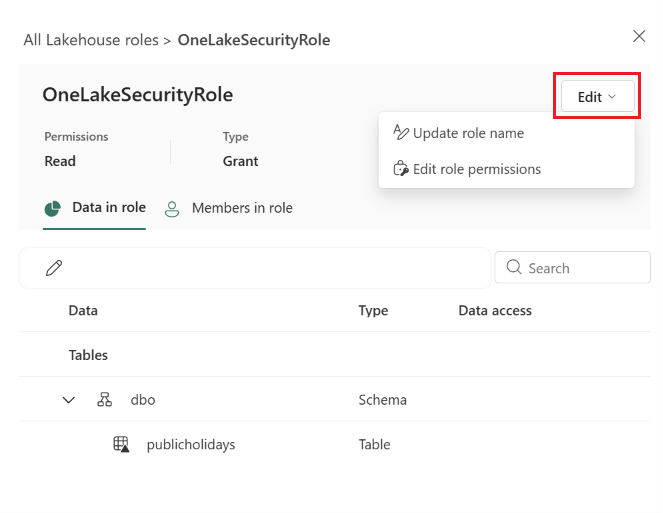Click the Permissions label
Screen dimensions: 663x513
pos(76,137)
